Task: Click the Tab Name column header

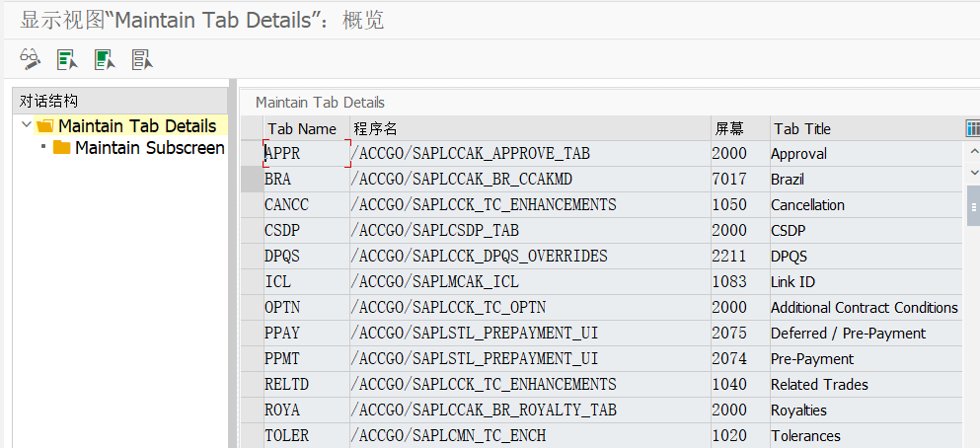Action: 306,128
